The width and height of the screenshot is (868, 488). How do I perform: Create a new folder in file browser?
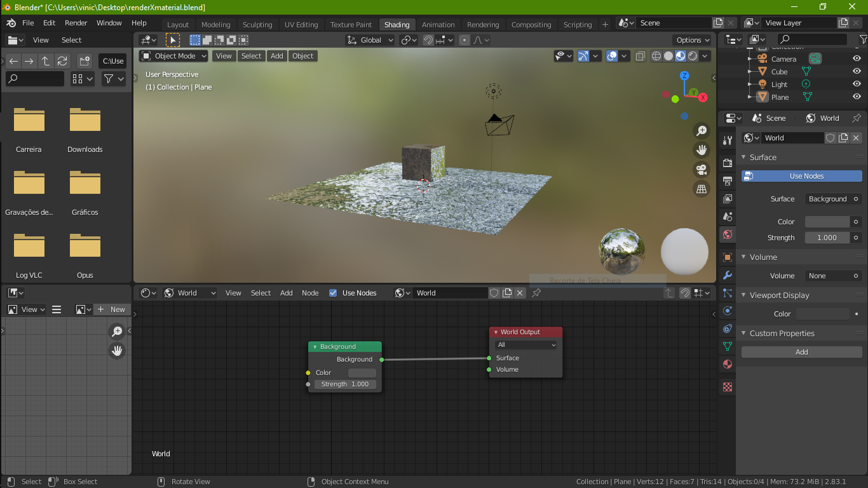pyautogui.click(x=85, y=61)
